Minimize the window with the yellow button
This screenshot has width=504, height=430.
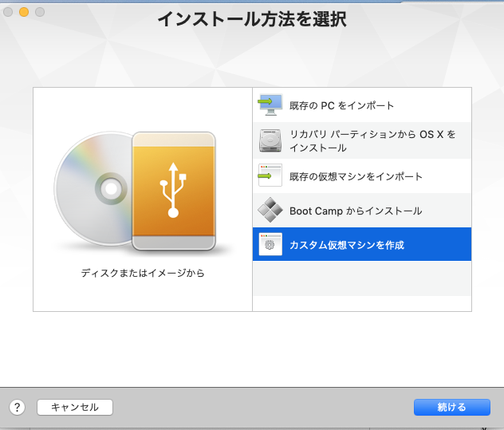pyautogui.click(x=24, y=12)
